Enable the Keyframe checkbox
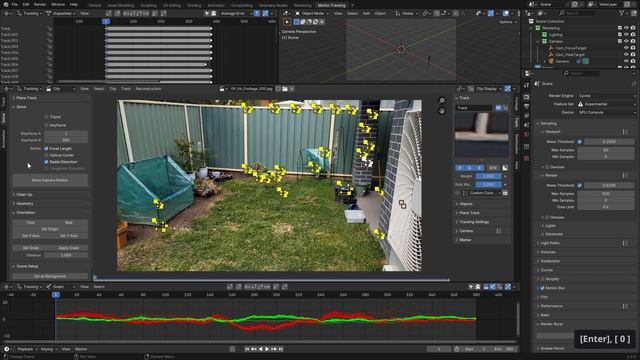This screenshot has height=360, width=640. point(46,125)
